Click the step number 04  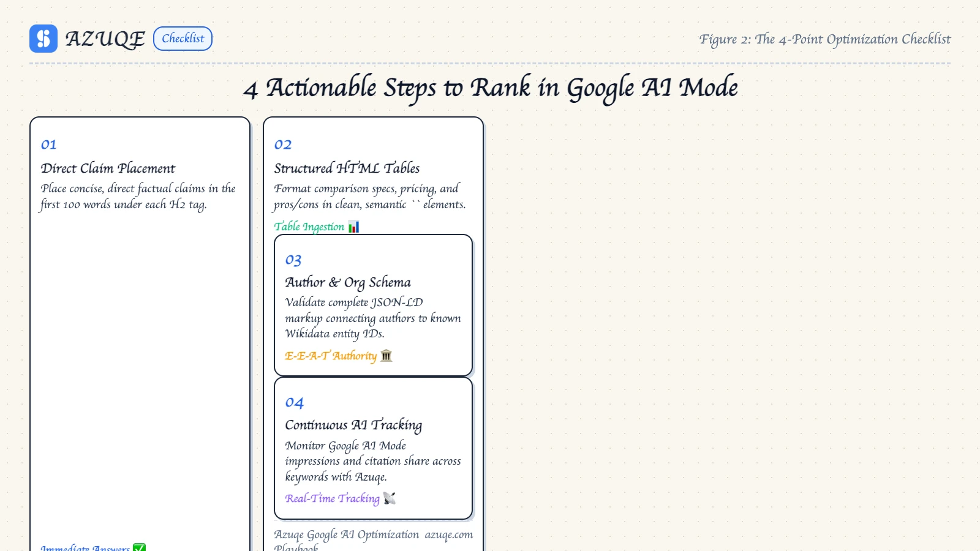click(x=294, y=403)
